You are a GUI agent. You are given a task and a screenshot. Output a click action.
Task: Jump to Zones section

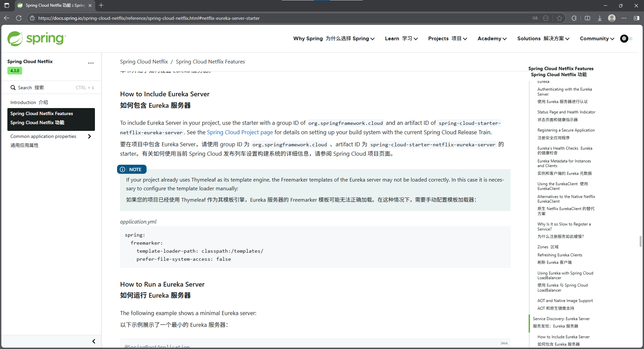[548, 247]
